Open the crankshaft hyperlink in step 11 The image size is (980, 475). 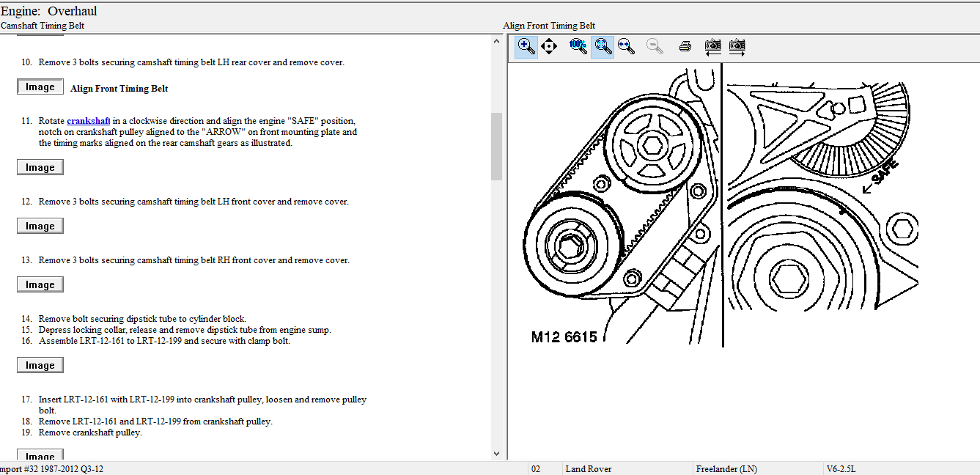(88, 121)
